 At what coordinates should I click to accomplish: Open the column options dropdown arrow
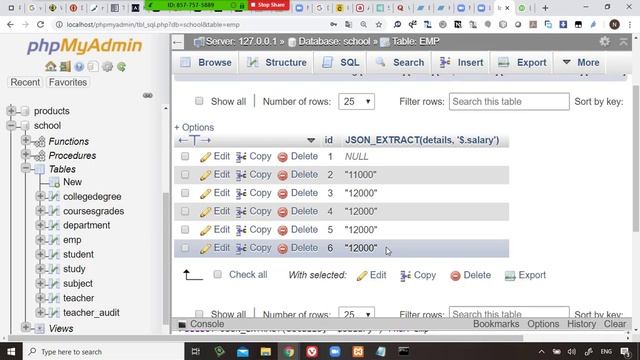311,140
